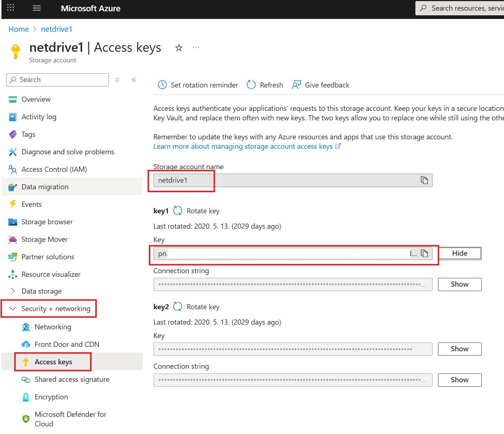This screenshot has height=434, width=504.
Task: Copy the storage account name
Action: [424, 180]
